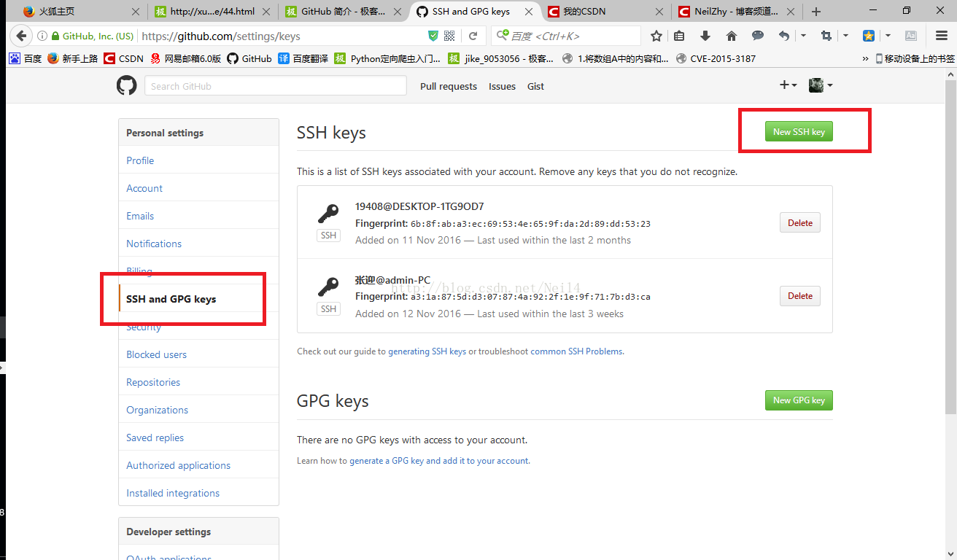957x560 pixels.
Task: Expand the blue star dropdown arrow
Action: click(x=888, y=36)
